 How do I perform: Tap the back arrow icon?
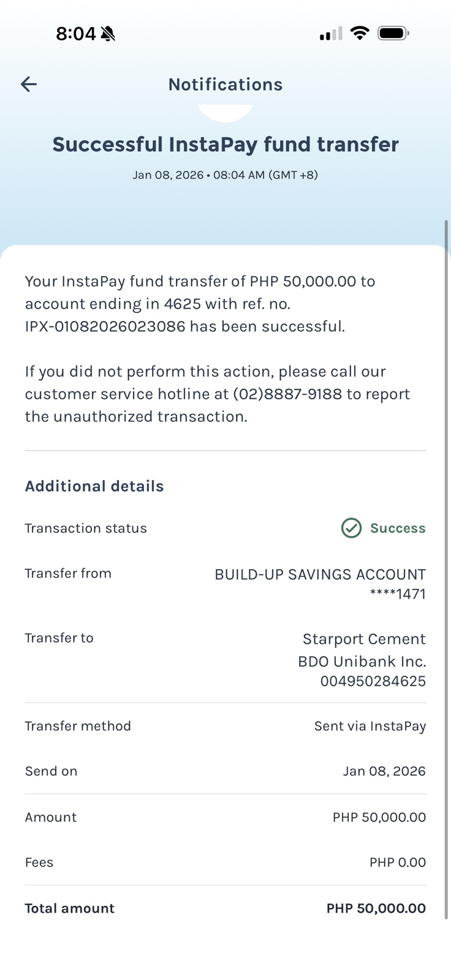pyautogui.click(x=29, y=85)
